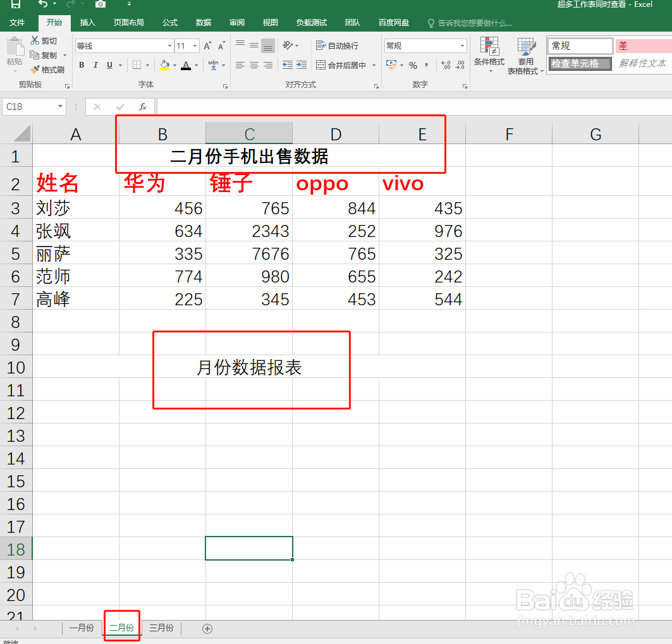Open Conditional Formatting (条件格式)
The height and width of the screenshot is (644, 672).
489,54
